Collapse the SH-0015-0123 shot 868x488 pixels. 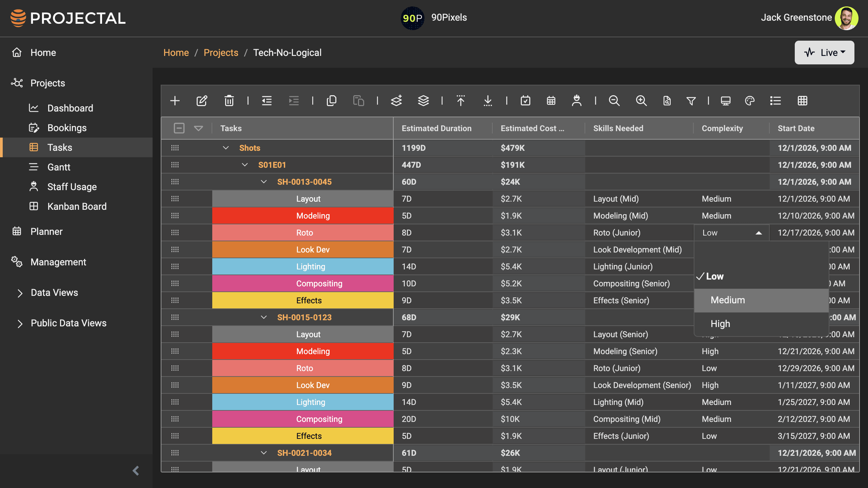coord(264,317)
